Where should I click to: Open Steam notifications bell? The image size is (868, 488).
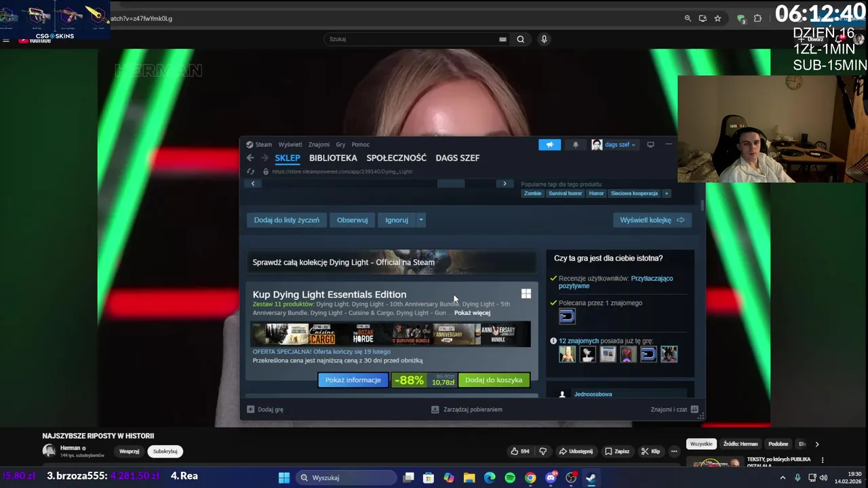click(x=576, y=144)
